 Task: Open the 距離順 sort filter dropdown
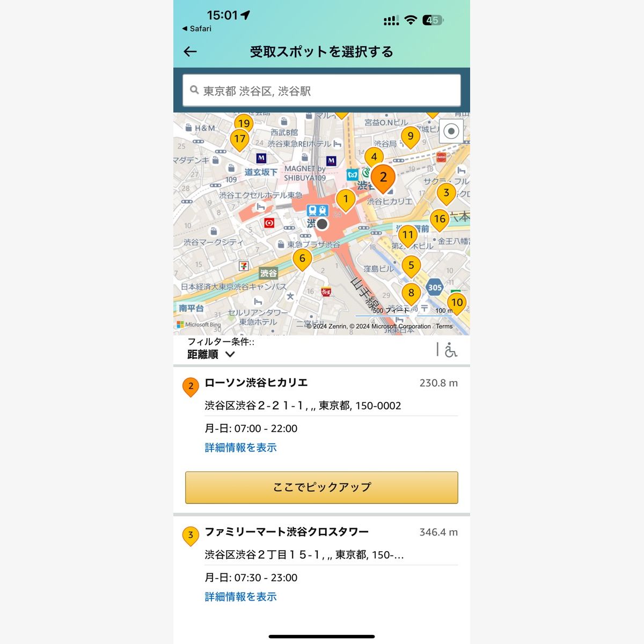(211, 354)
